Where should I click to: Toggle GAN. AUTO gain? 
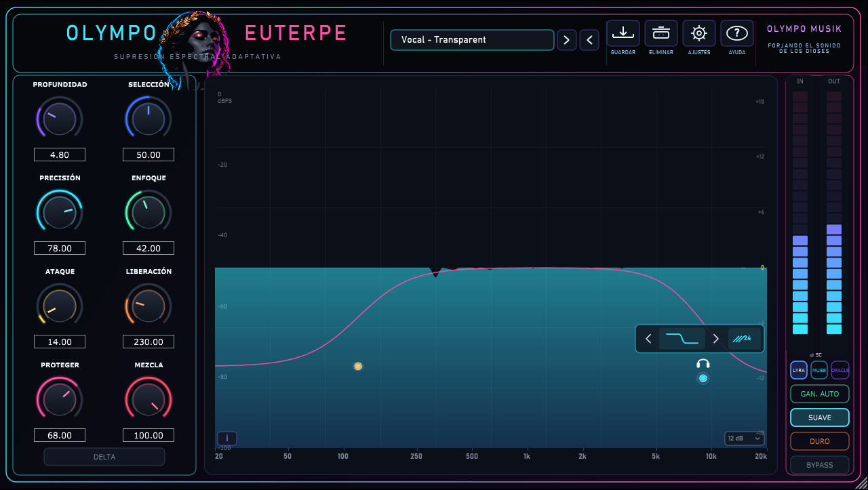click(x=820, y=394)
